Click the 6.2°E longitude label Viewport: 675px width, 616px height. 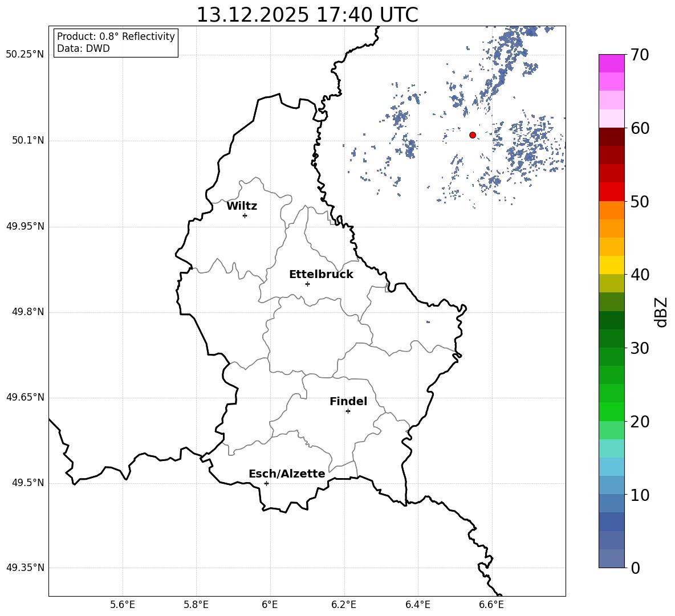[x=344, y=605]
